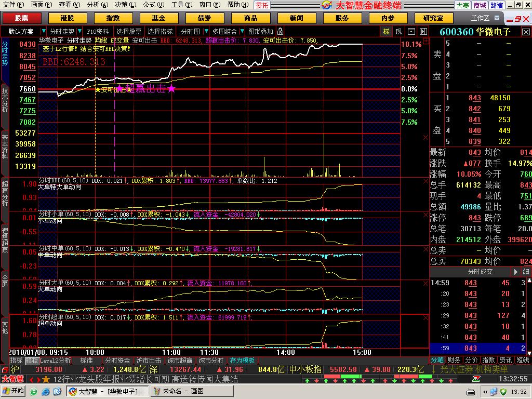Select the 股票 navigation button

coord(22,18)
